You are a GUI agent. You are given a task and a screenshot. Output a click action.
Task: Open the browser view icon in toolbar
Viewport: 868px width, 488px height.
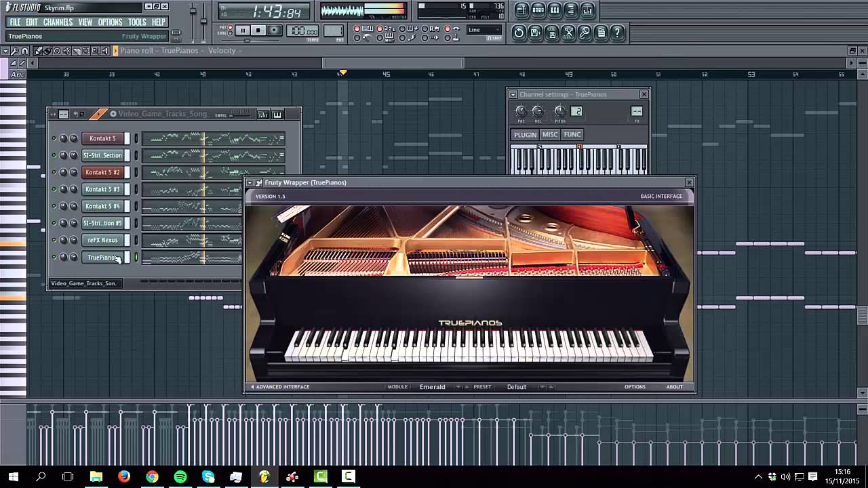[x=571, y=10]
